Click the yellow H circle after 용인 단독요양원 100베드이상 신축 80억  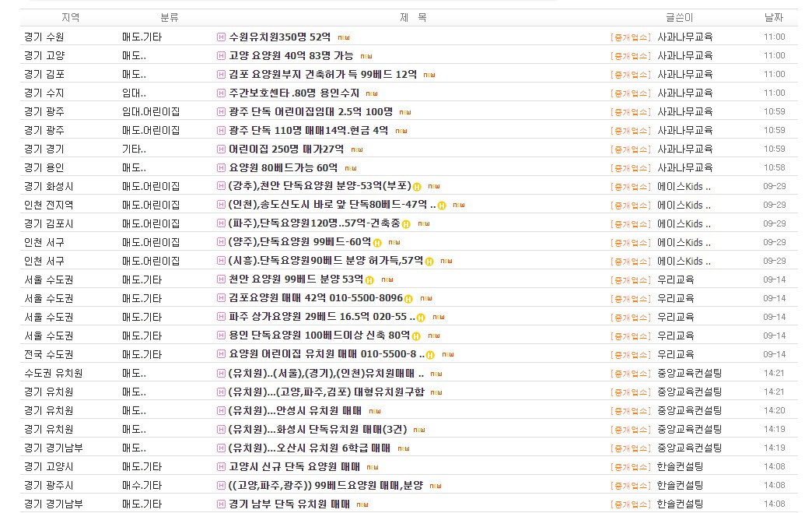click(x=416, y=336)
